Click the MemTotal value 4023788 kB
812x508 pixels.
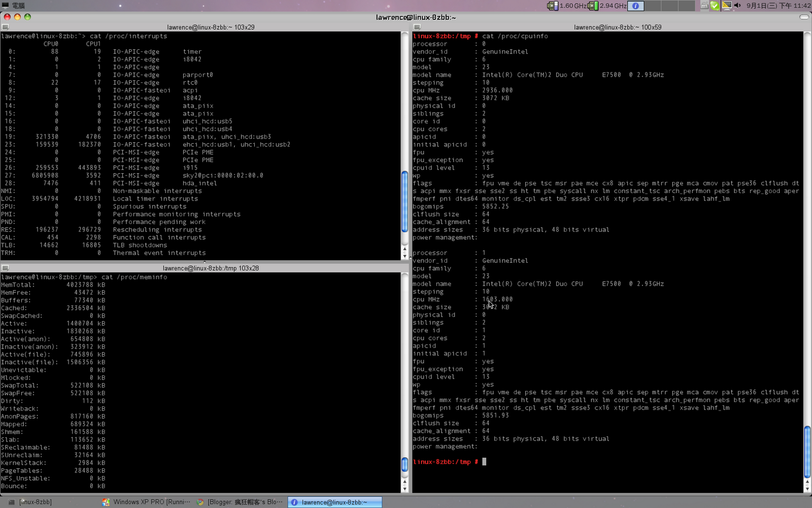click(x=86, y=284)
